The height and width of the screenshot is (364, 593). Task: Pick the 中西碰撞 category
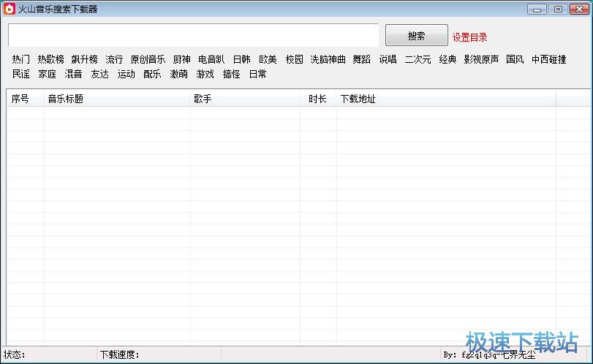tap(548, 59)
